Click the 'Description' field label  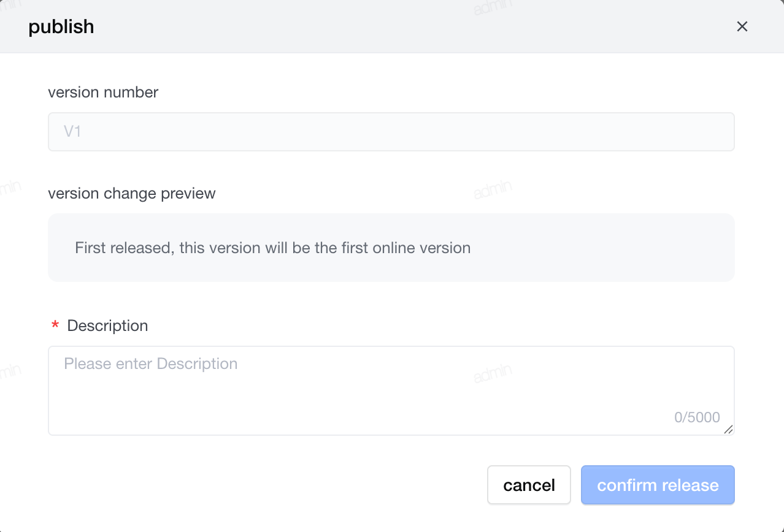pyautogui.click(x=107, y=325)
